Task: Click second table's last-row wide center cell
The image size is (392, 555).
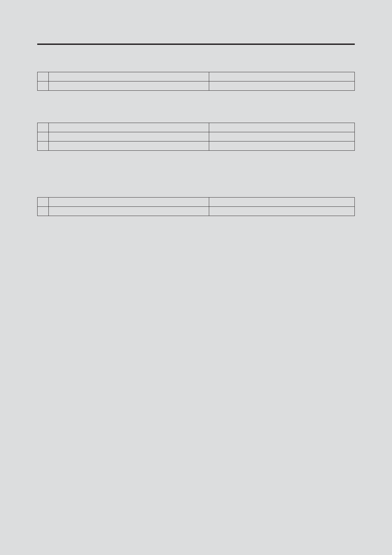Action: tap(129, 146)
